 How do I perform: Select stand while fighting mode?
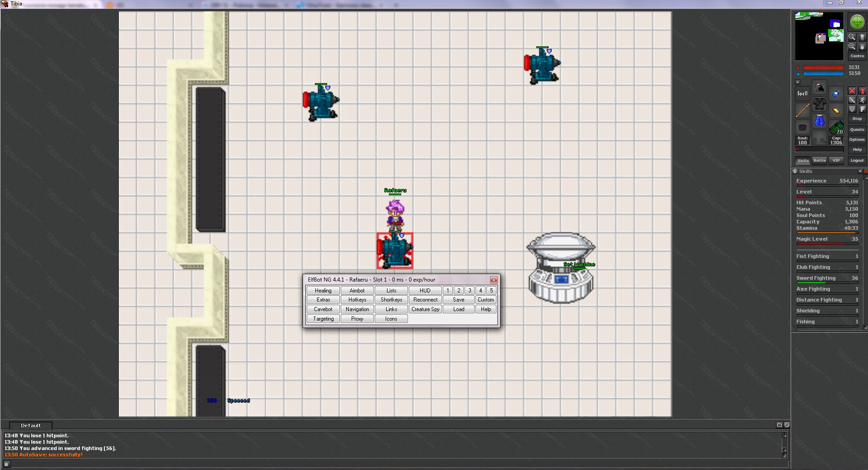(x=863, y=91)
